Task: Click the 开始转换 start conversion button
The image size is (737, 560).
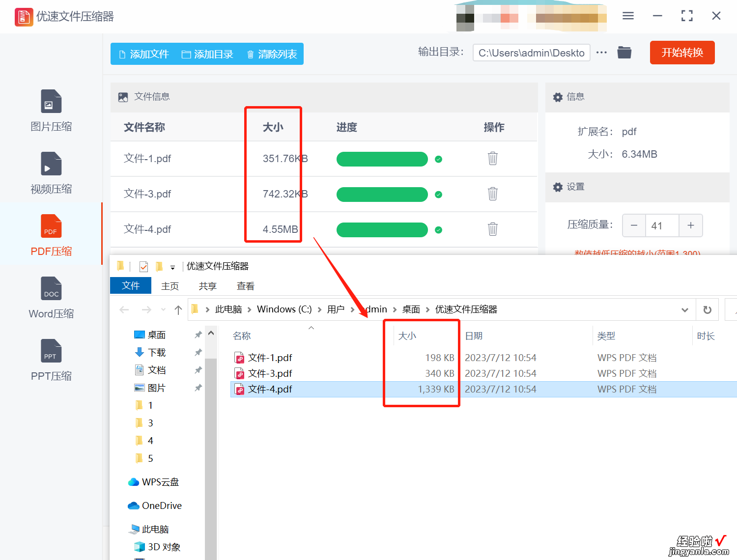Action: coord(682,53)
